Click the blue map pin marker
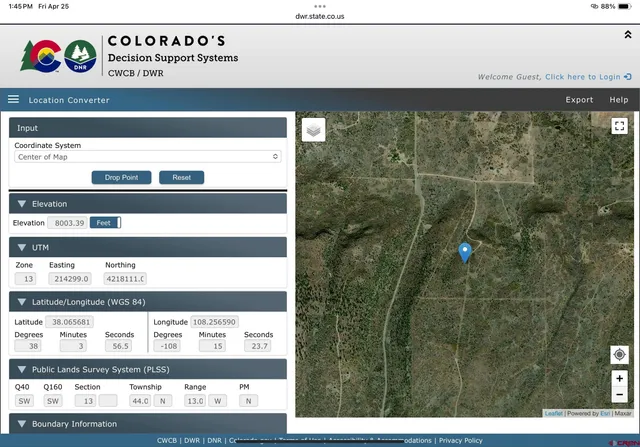The height and width of the screenshot is (447, 640). coord(464,252)
